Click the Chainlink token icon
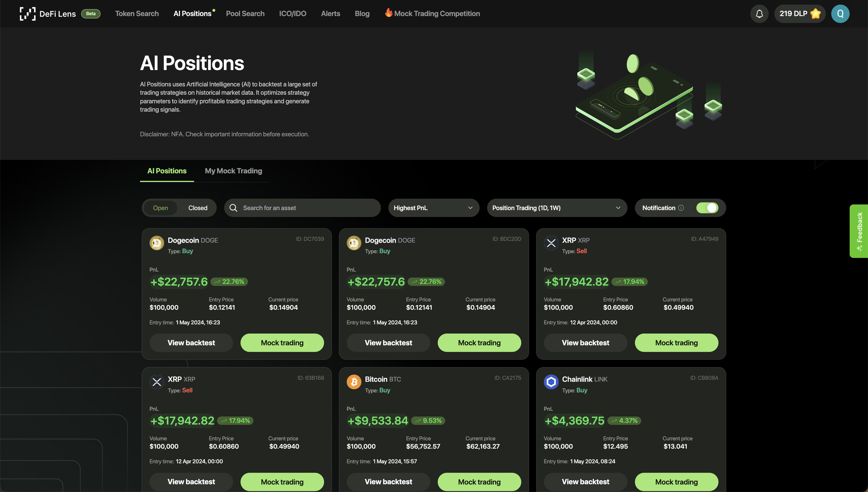Viewport: 868px width, 492px height. pos(551,382)
